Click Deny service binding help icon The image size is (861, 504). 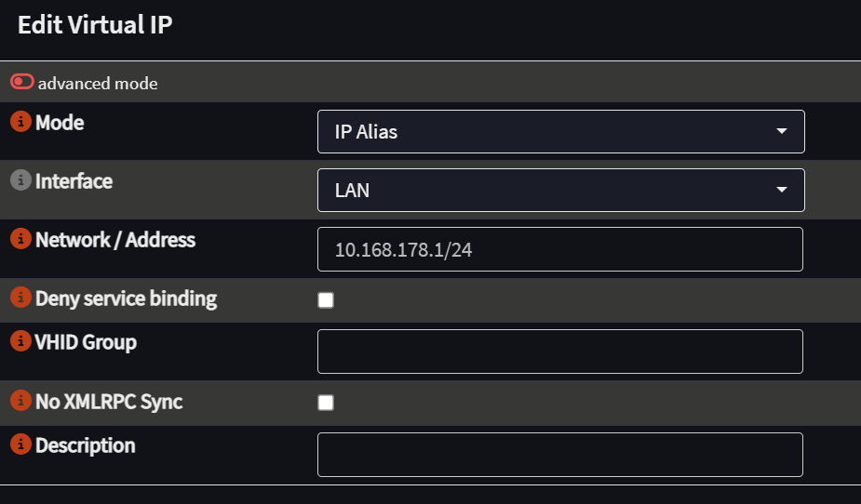20,298
